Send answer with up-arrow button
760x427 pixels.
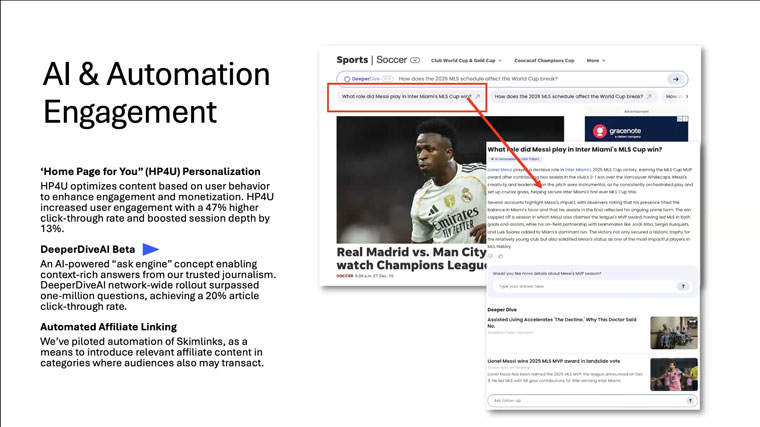pos(683,286)
